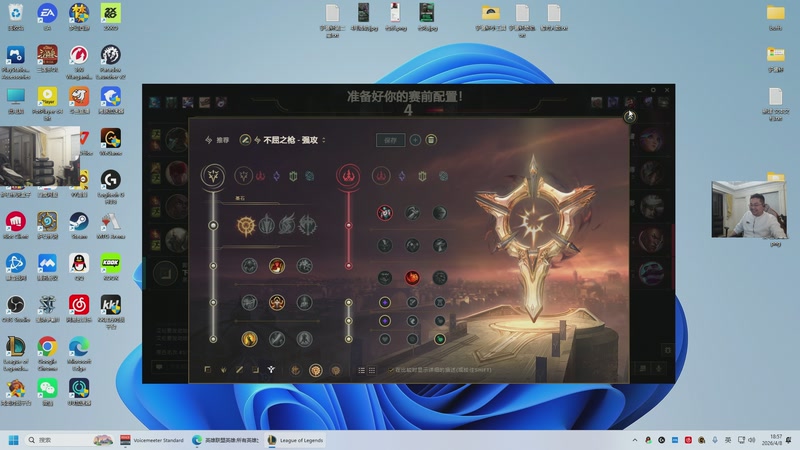This screenshot has width=800, height=450.
Task: Switch to the grid view layout icon
Action: click(372, 370)
